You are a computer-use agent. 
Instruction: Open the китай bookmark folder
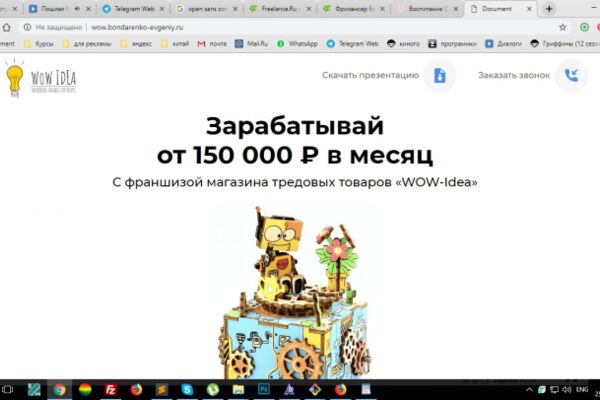(176, 44)
